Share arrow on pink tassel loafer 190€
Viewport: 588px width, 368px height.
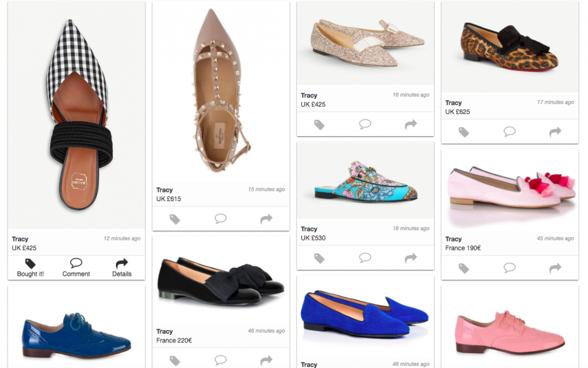tap(555, 268)
